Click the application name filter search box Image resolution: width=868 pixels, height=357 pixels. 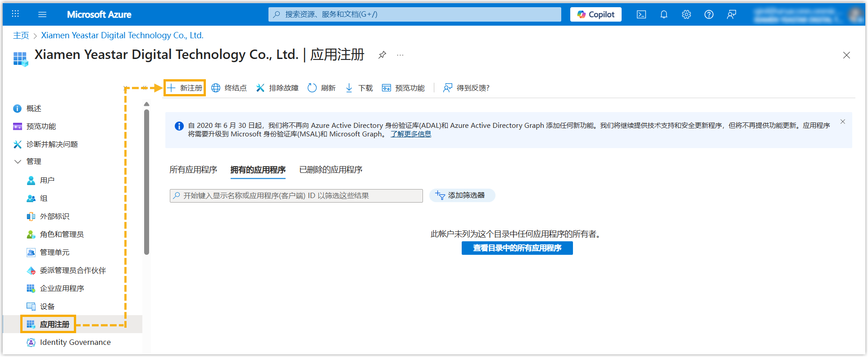point(296,196)
